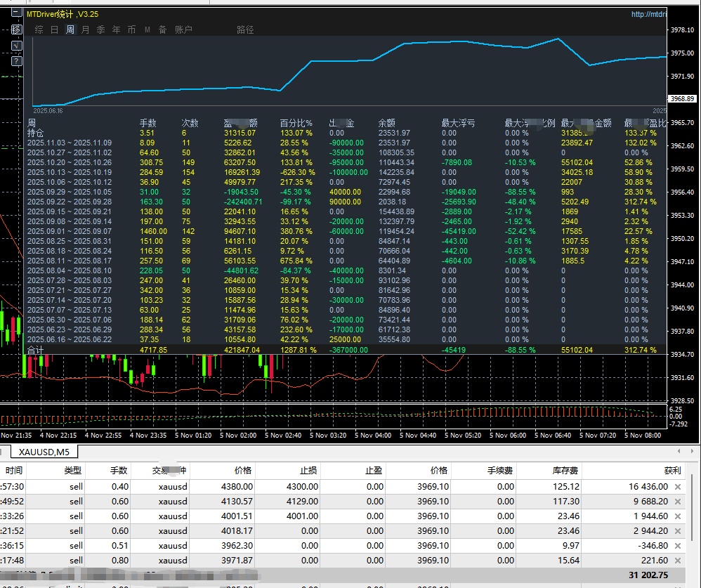
Task: Sort orders by 类型 type column header
Action: click(x=73, y=471)
